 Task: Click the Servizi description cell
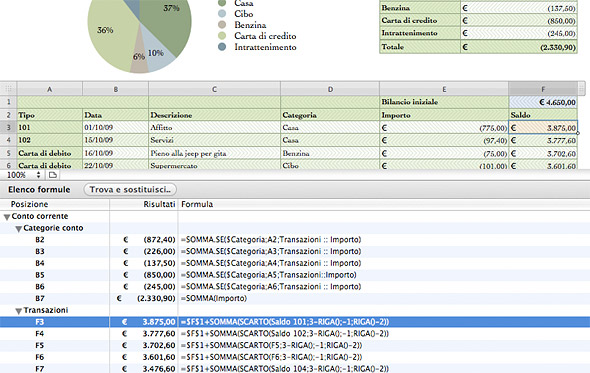click(x=214, y=140)
